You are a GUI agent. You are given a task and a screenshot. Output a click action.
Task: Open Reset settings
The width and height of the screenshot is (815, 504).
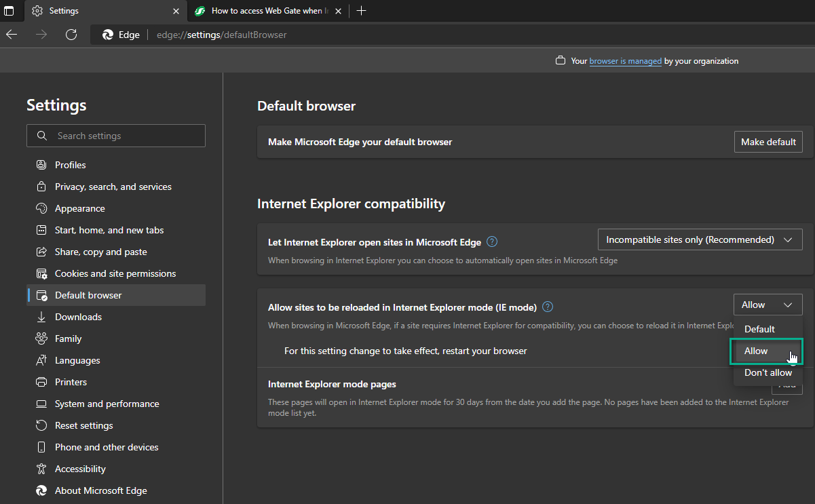pos(116,425)
